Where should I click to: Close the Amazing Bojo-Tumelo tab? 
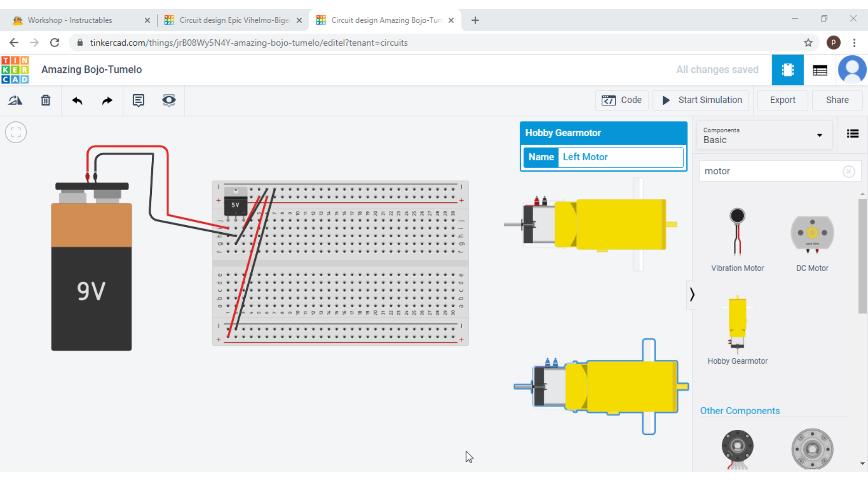click(x=451, y=20)
